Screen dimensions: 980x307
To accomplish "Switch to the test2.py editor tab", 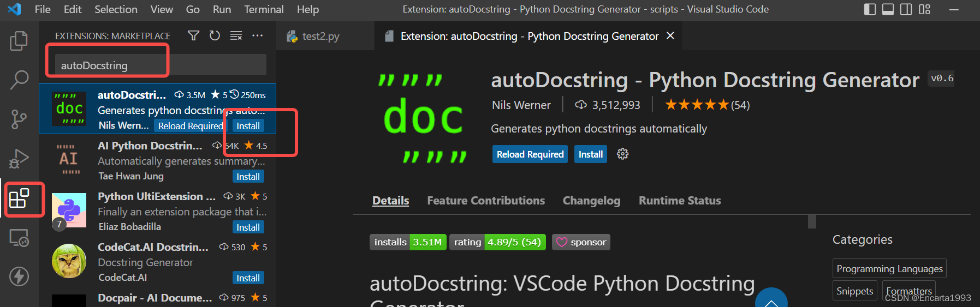I will (x=325, y=36).
